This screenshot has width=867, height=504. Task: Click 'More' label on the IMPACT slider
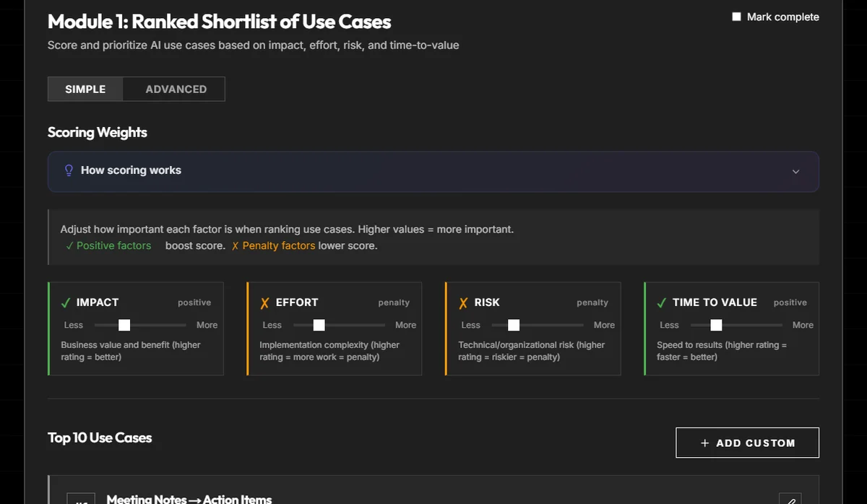click(x=207, y=325)
